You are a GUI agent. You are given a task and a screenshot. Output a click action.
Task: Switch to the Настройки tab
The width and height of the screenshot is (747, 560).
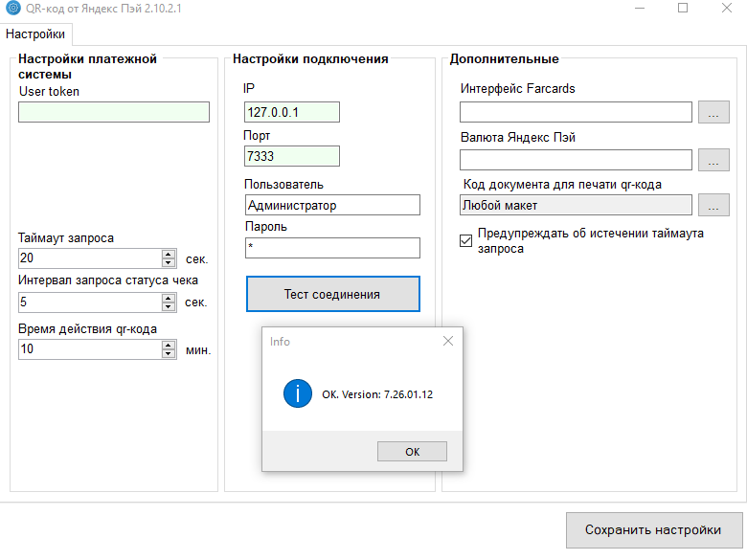click(x=35, y=34)
